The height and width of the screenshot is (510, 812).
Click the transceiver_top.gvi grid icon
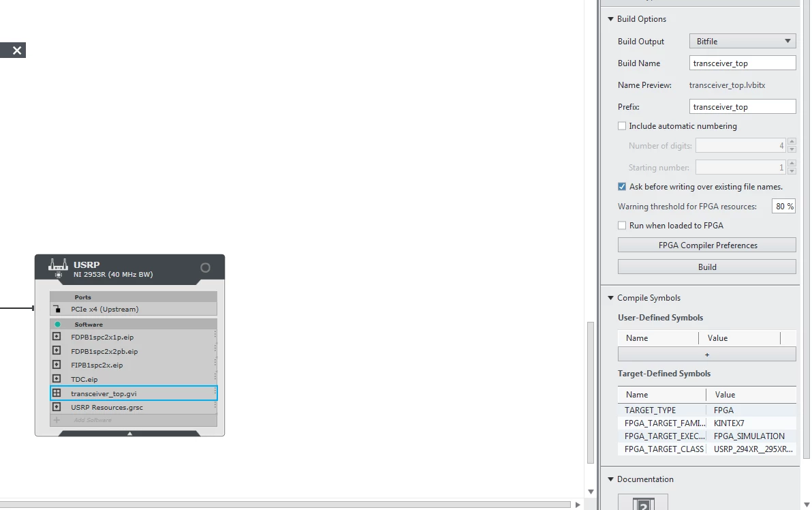(57, 393)
